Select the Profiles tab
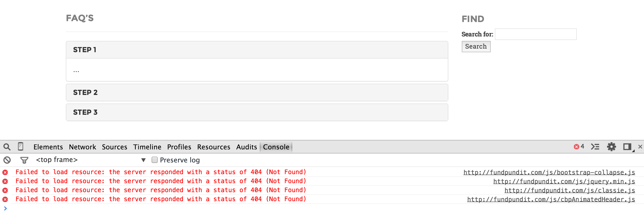Image resolution: width=644 pixels, height=216 pixels. coord(179,147)
